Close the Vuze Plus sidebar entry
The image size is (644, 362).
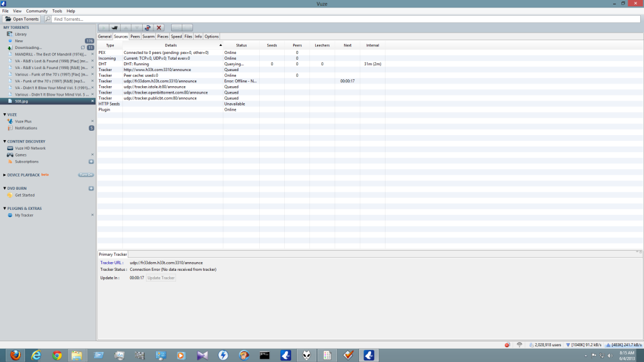coord(92,121)
